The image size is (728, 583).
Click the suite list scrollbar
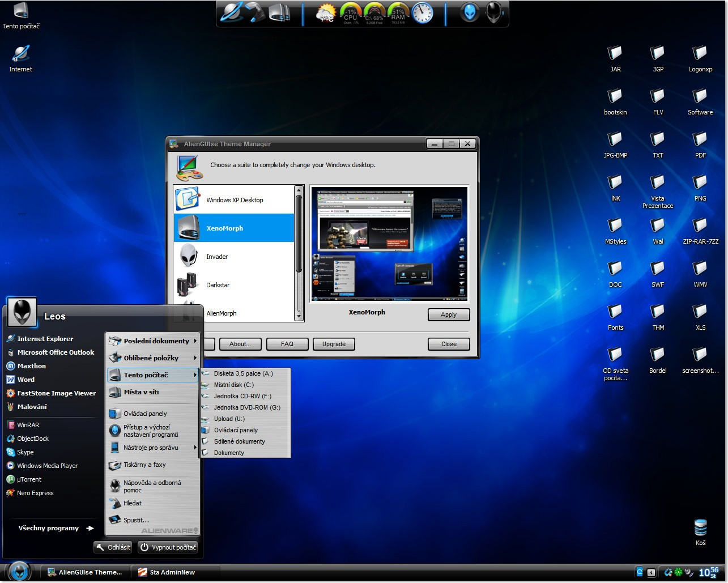299,253
